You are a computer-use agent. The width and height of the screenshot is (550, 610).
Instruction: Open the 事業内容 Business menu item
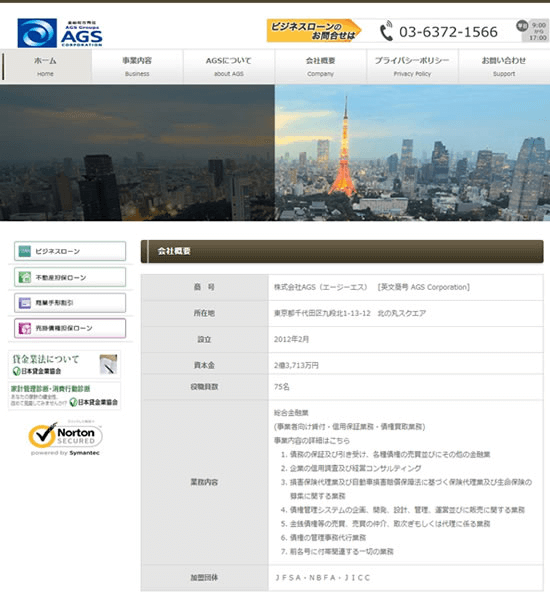137,67
